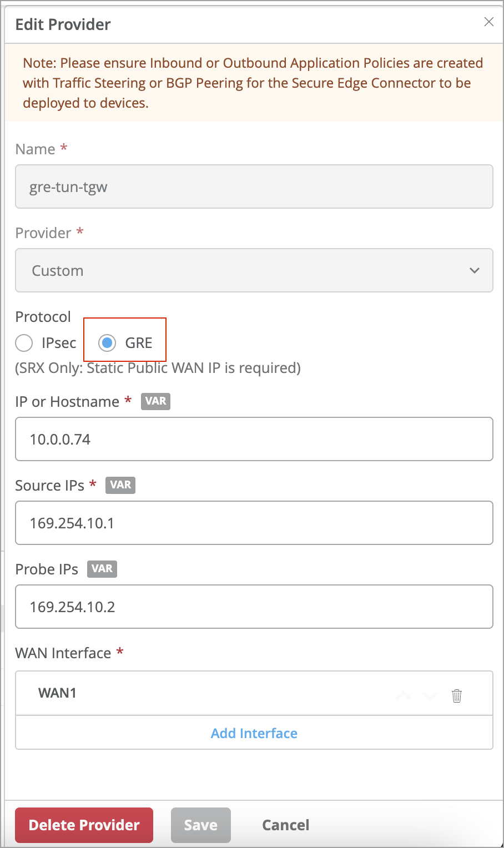Viewport: 504px width, 848px height.
Task: Focus the Name field containing gre-tun-tgw
Action: (x=254, y=187)
